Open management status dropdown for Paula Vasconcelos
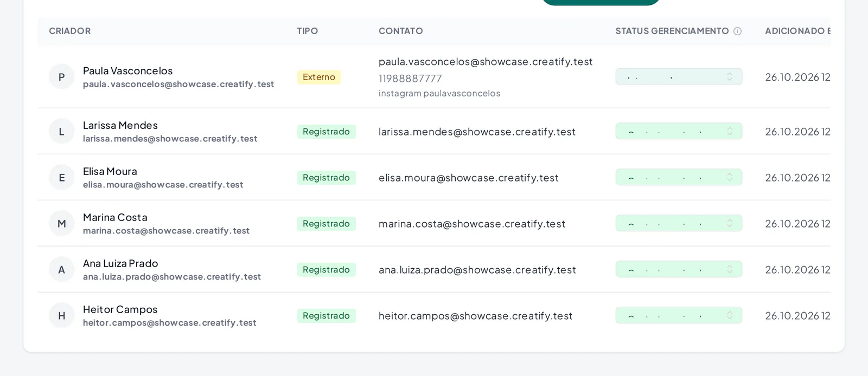The width and height of the screenshot is (868, 376). point(679,77)
